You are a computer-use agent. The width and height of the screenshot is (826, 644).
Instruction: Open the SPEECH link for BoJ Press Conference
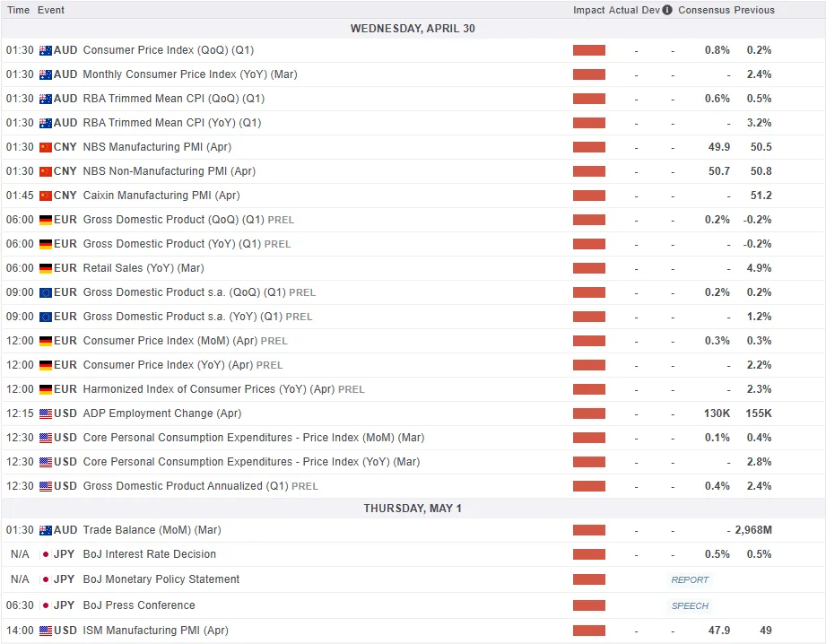690,605
